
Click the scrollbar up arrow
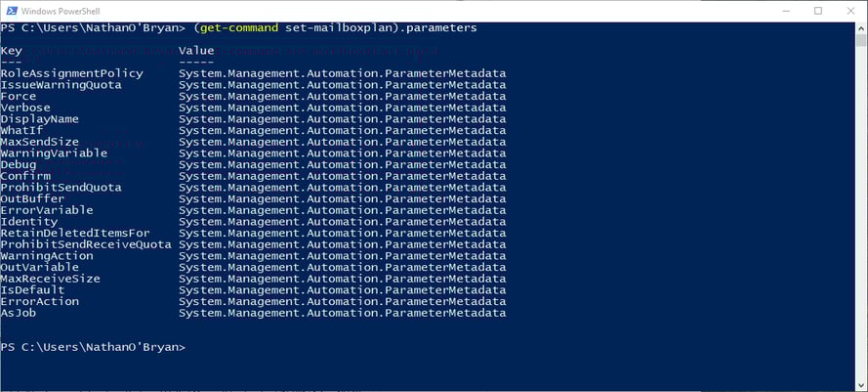tap(861, 27)
